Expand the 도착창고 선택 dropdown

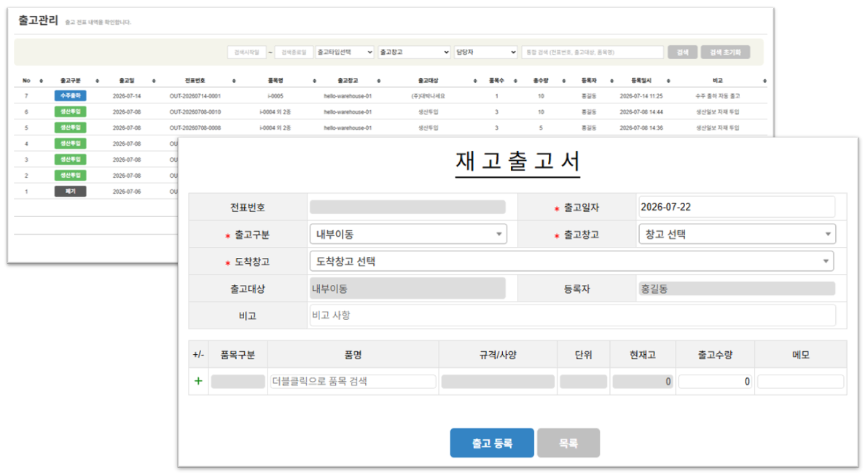coord(571,262)
